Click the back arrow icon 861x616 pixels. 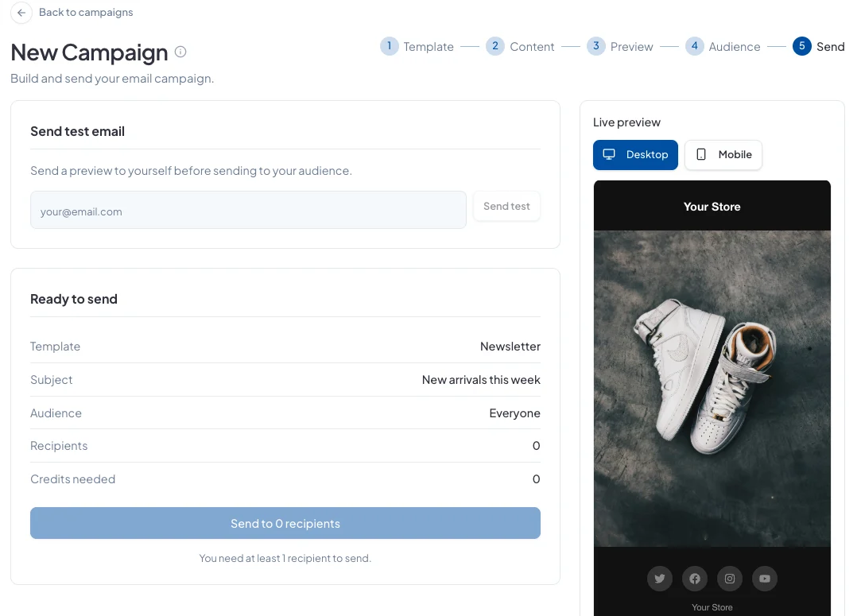21,13
